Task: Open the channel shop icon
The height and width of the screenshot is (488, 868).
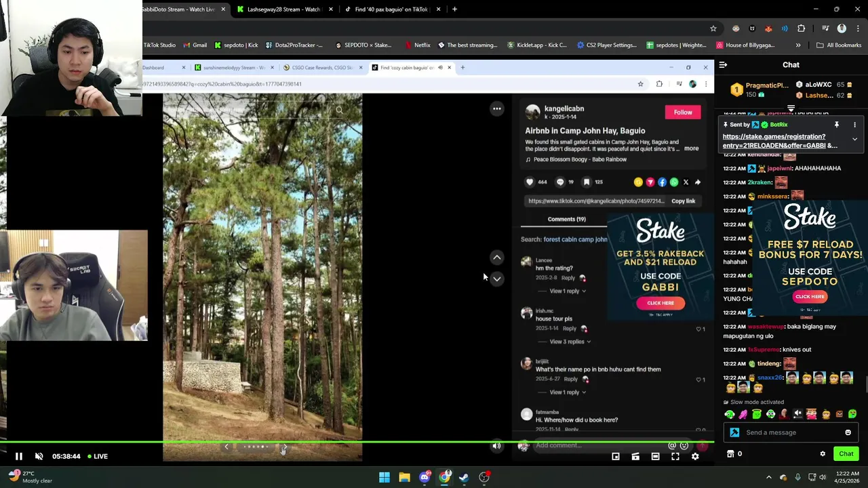Action: 730,454
